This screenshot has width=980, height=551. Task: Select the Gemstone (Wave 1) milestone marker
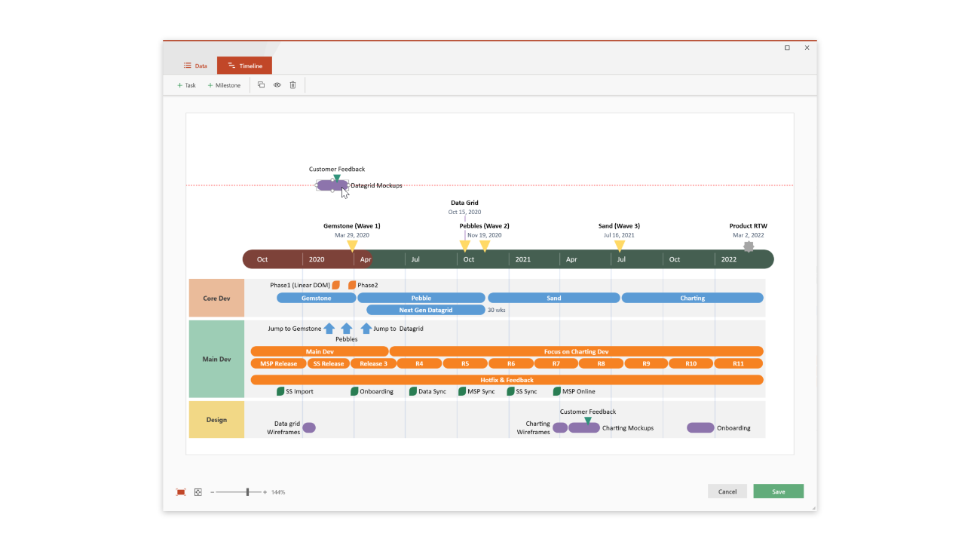click(x=352, y=246)
